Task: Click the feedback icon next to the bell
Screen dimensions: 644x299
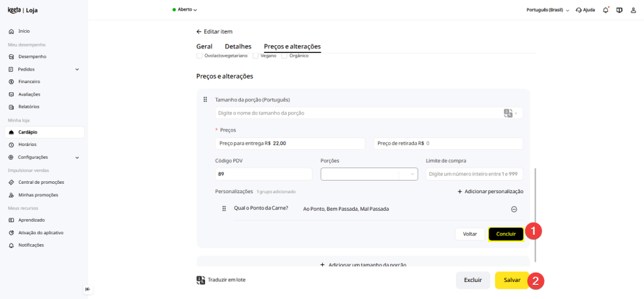Action: 619,10
